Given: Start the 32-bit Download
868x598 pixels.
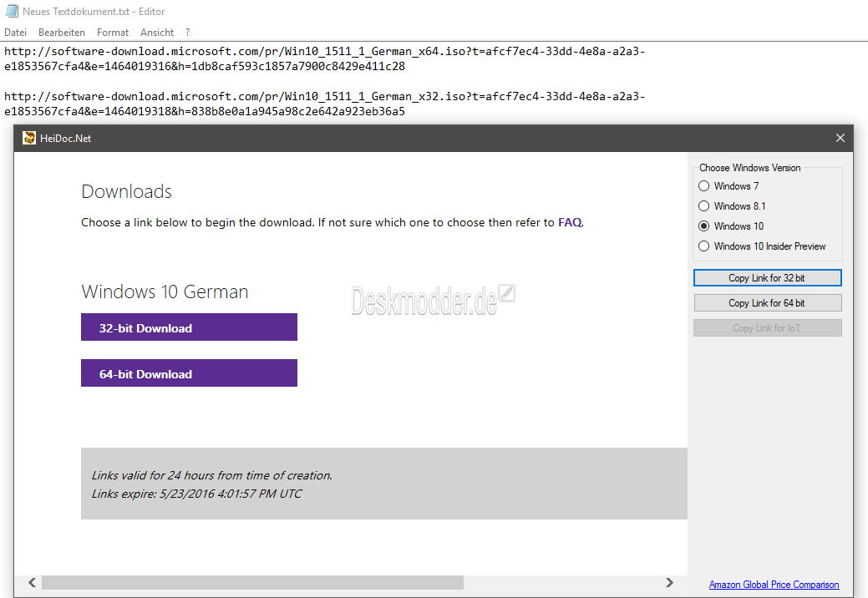Looking at the screenshot, I should (189, 327).
